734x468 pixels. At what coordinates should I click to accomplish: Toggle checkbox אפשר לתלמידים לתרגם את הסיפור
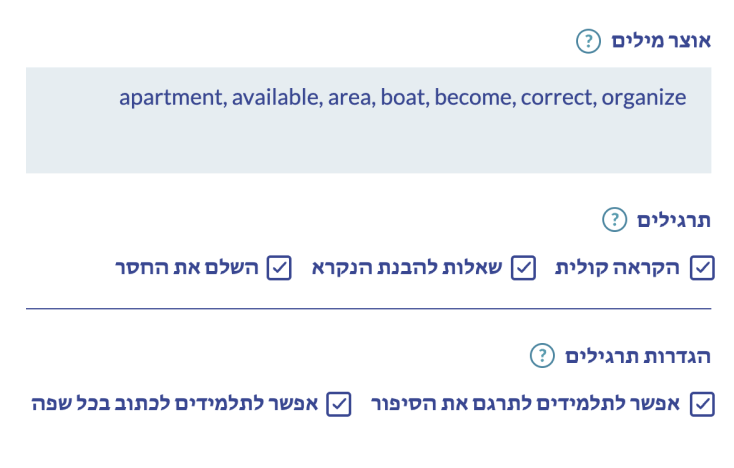click(x=702, y=404)
